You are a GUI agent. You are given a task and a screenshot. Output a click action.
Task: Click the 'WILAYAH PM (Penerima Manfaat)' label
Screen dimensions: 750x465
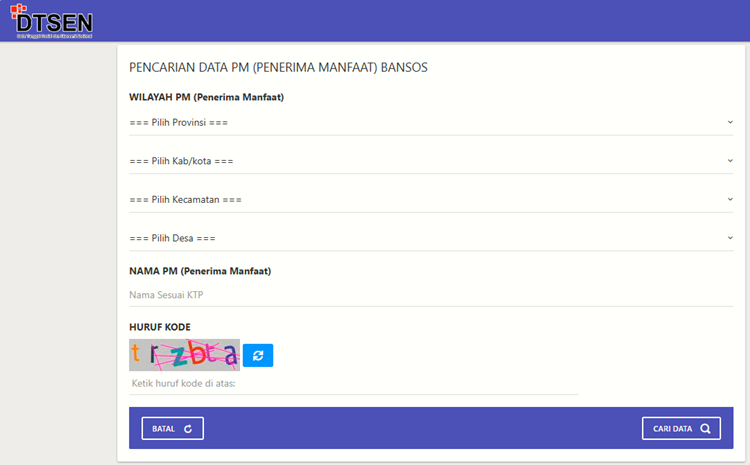pyautogui.click(x=206, y=97)
